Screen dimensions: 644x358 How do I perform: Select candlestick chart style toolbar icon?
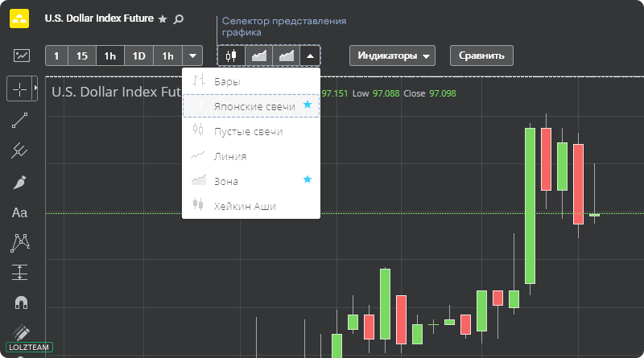231,56
